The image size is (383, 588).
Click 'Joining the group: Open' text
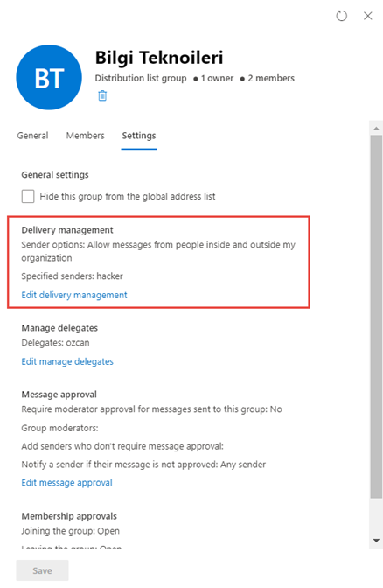71,531
